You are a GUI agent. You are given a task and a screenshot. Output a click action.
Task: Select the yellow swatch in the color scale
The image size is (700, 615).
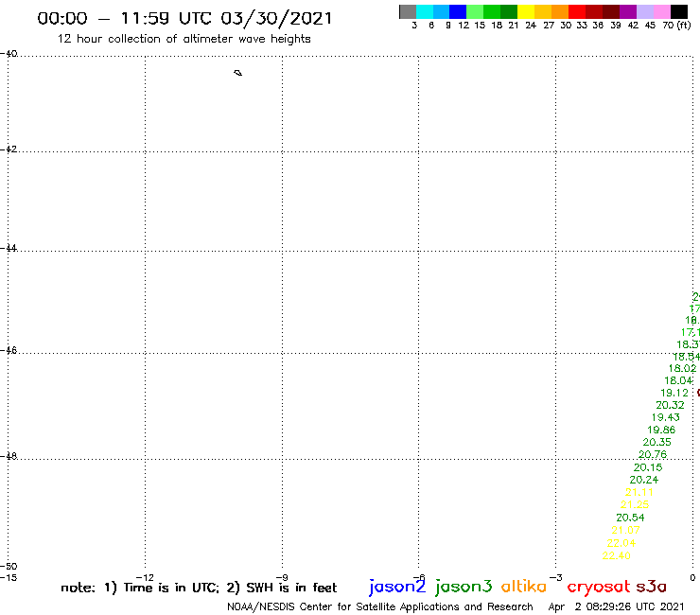click(x=526, y=11)
